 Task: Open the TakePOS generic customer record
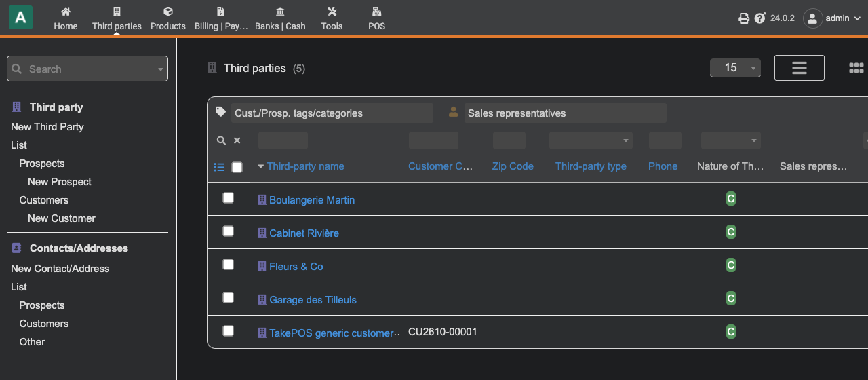tap(331, 333)
